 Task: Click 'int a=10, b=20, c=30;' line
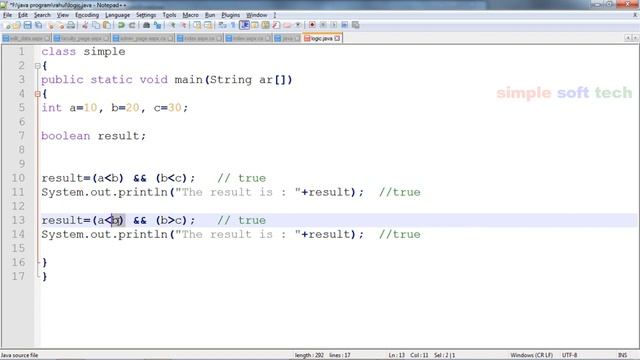click(115, 108)
